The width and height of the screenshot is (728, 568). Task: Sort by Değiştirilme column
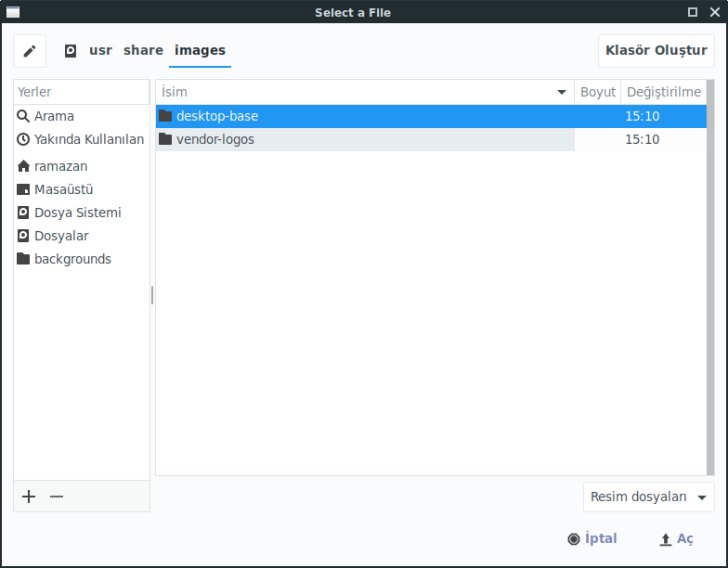coord(663,92)
